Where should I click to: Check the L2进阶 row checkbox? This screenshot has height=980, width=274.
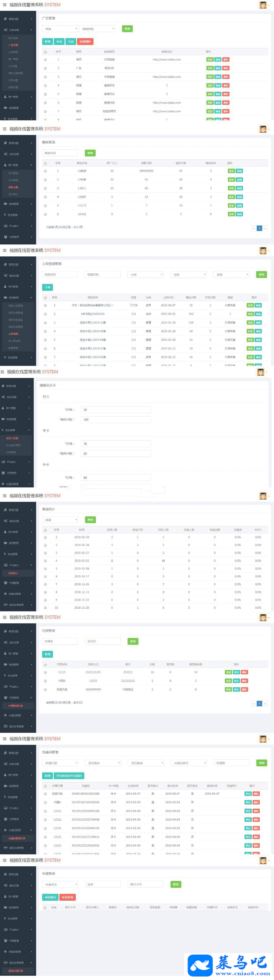coord(45,197)
